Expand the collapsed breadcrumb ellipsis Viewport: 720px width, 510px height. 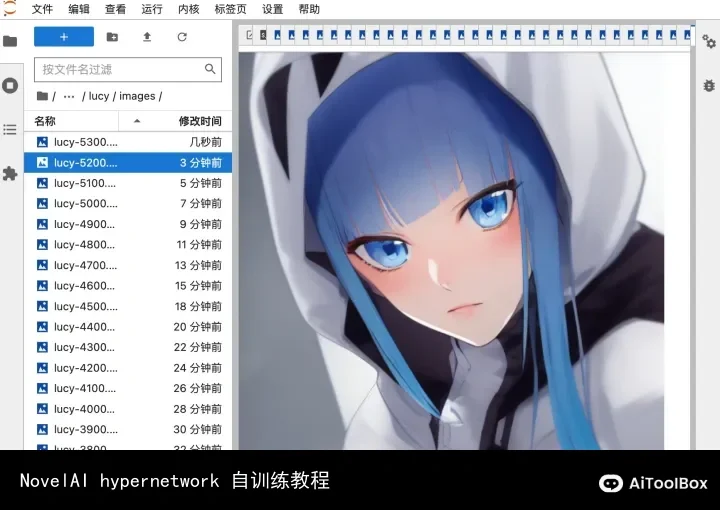pos(69,96)
